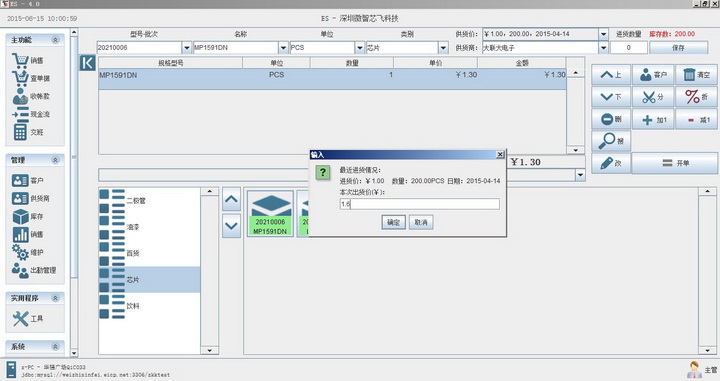
Task: Open 工具 tools under 实用程序
Action: click(28, 318)
